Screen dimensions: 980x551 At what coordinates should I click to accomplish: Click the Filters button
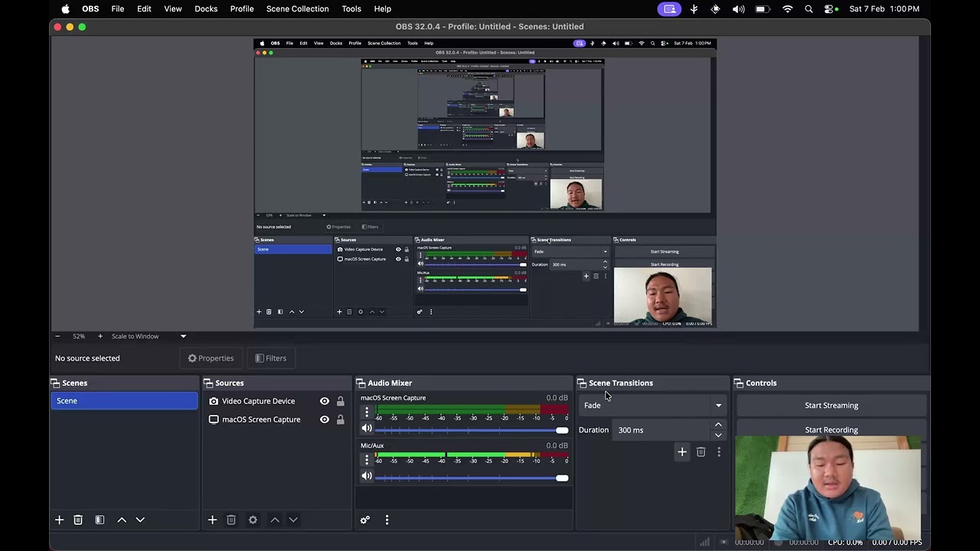pos(270,358)
